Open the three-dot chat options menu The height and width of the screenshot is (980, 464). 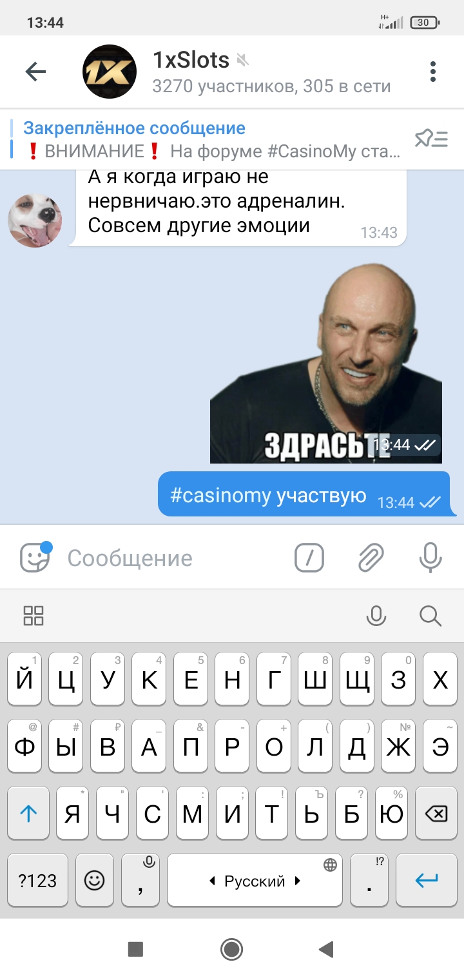pos(433,72)
